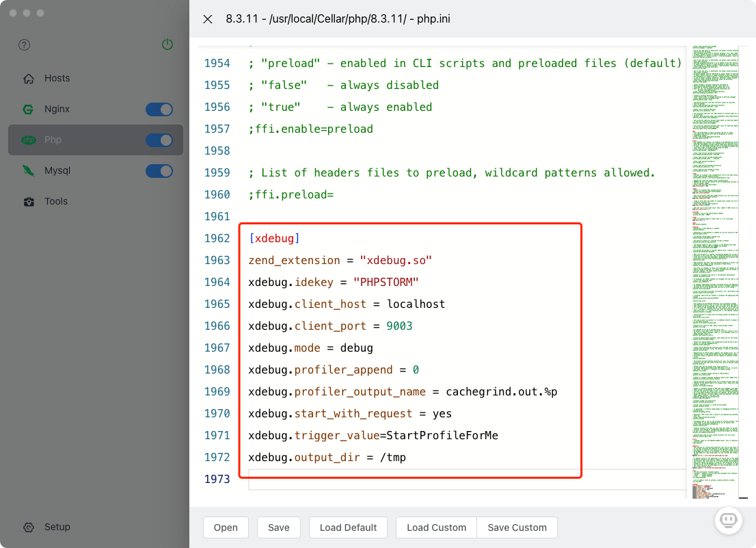This screenshot has height=548, width=756.
Task: Click the Save button
Action: pyautogui.click(x=279, y=527)
